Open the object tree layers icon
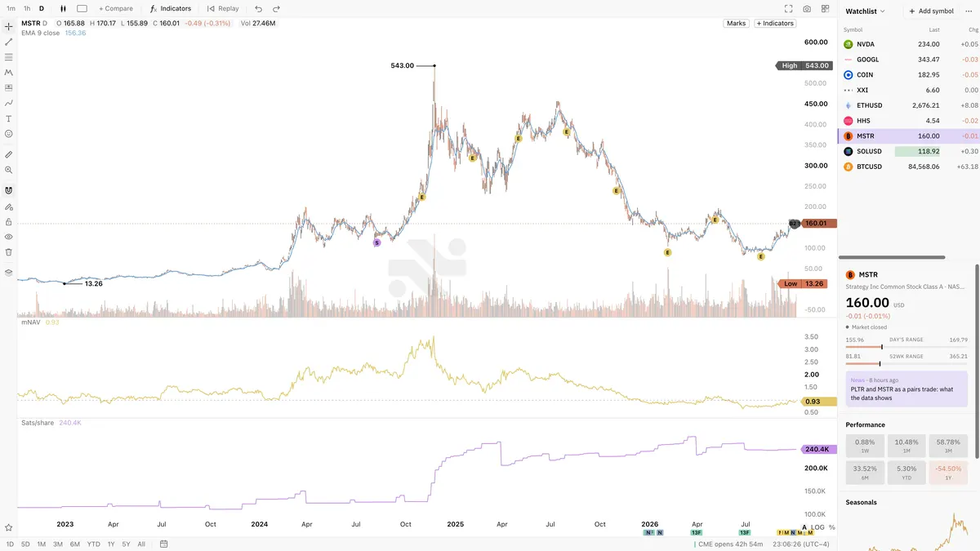Image resolution: width=980 pixels, height=551 pixels. (8, 273)
